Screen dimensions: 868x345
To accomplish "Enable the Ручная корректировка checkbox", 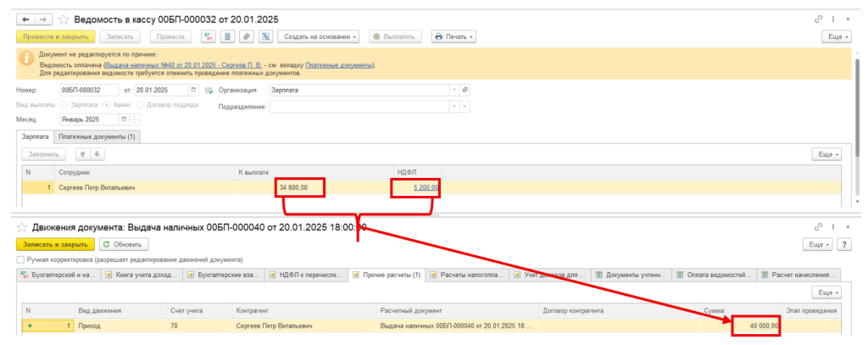I will coord(20,259).
